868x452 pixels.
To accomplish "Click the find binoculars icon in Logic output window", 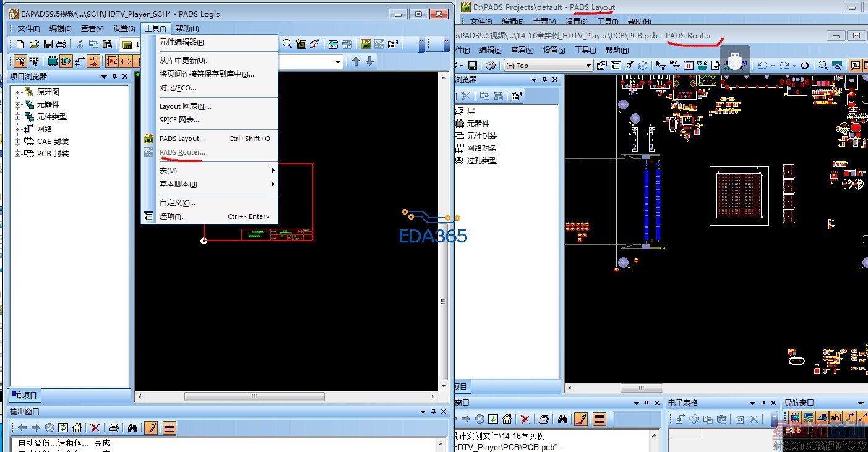I will [132, 427].
